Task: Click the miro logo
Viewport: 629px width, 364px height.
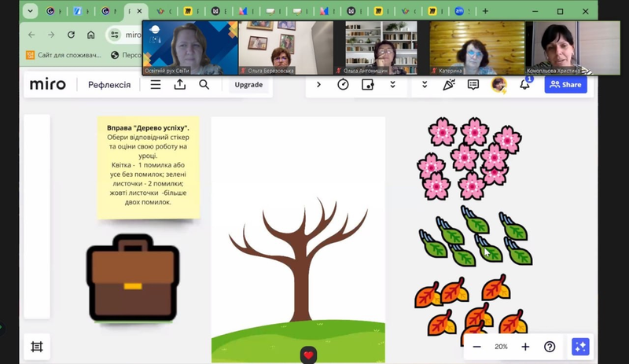Action: click(x=48, y=85)
